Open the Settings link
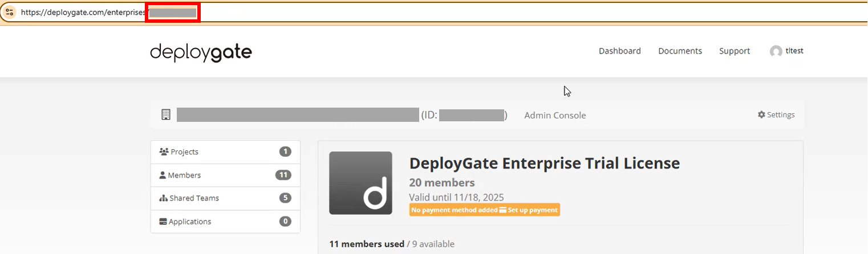Screen dimensions: 868x254 (x=776, y=114)
